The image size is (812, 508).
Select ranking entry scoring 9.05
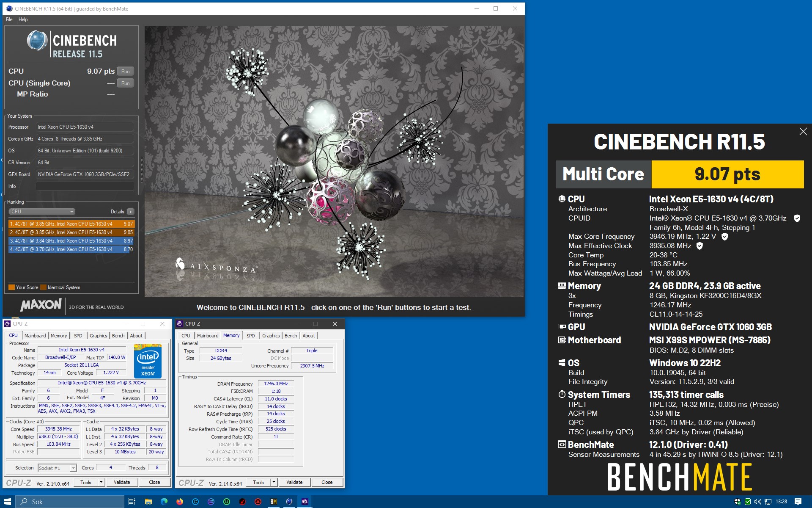(x=71, y=232)
